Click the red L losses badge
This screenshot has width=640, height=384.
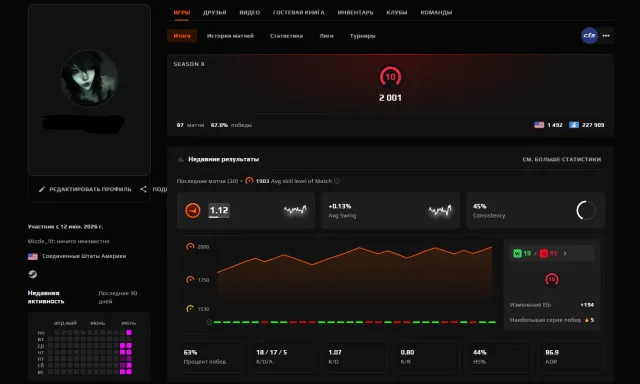(x=544, y=253)
